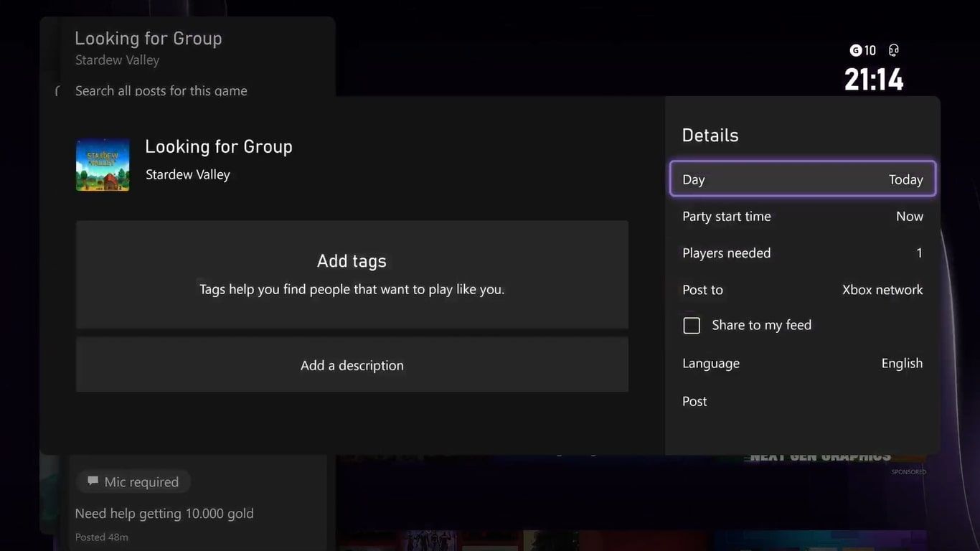This screenshot has width=980, height=551.
Task: Select Add a description
Action: pyautogui.click(x=352, y=365)
